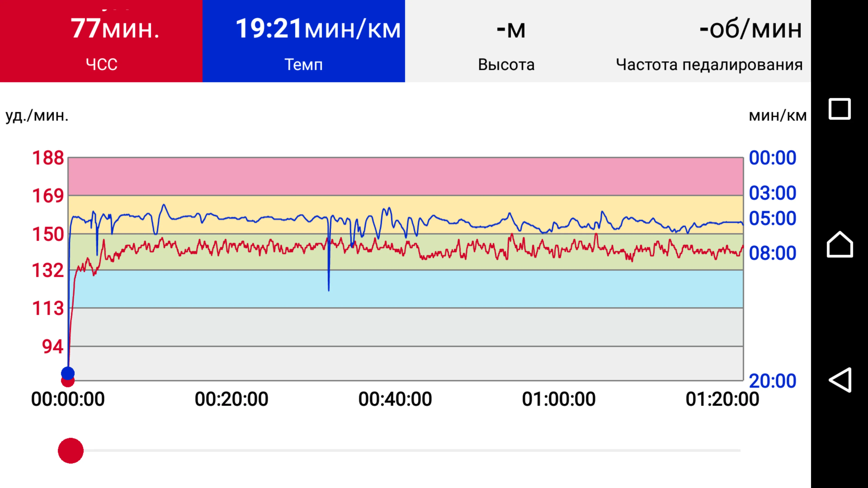Screen dimensions: 868x488
Task: Tap the 188 heart rate axis label
Action: click(x=48, y=158)
